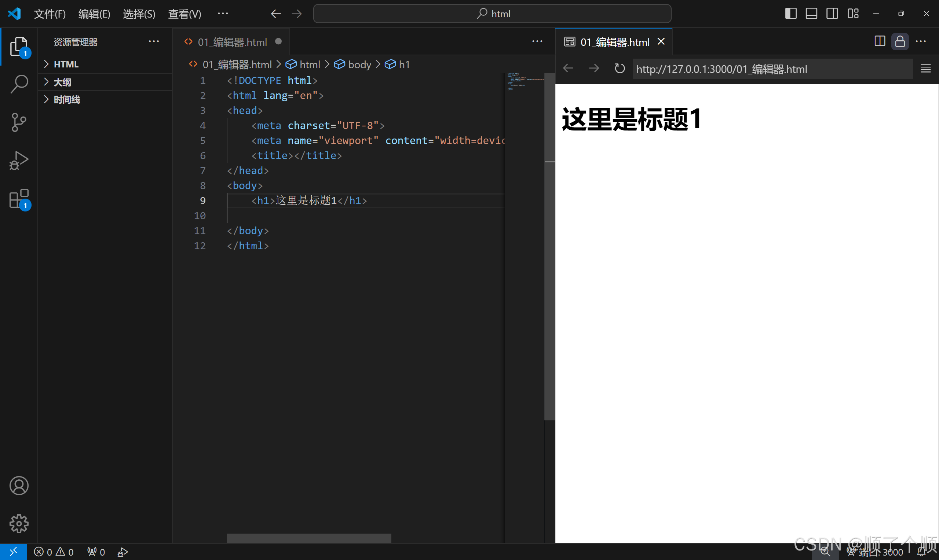Navigate back in the preview browser

tap(568, 68)
